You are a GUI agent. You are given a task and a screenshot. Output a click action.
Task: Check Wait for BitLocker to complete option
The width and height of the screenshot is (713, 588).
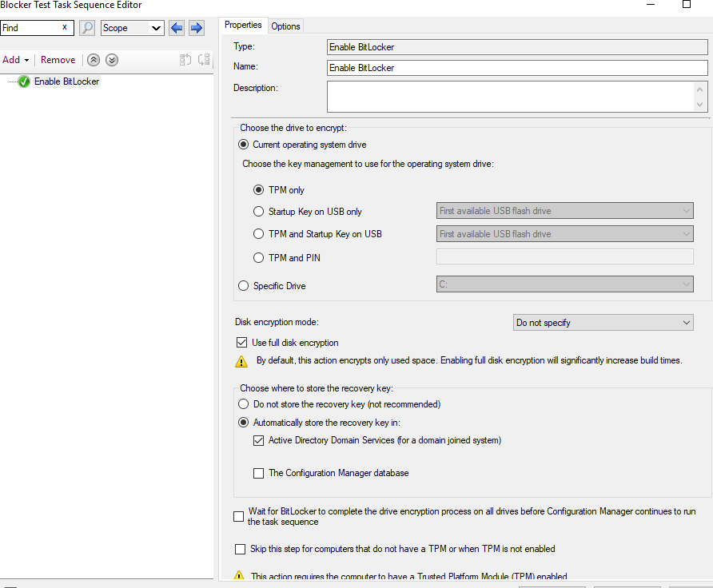pos(239,517)
